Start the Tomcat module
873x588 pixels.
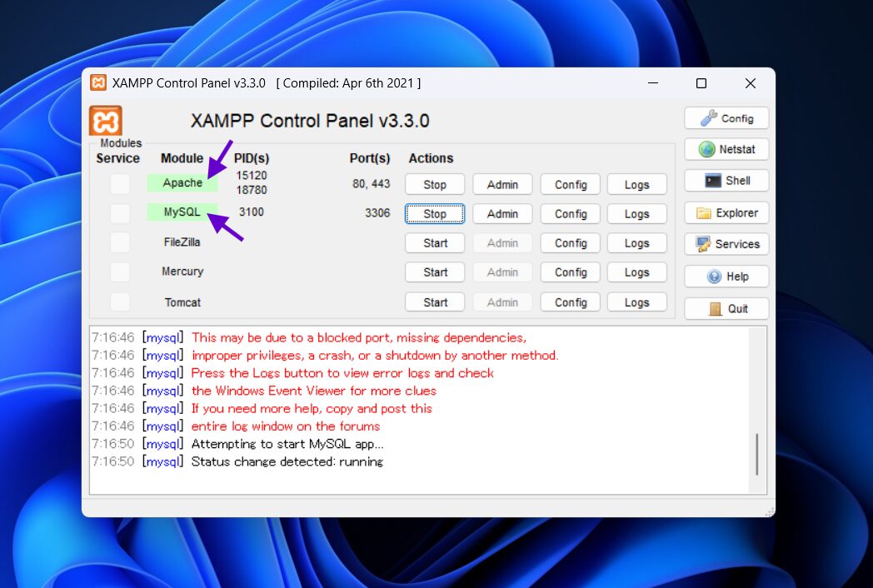[x=435, y=302]
